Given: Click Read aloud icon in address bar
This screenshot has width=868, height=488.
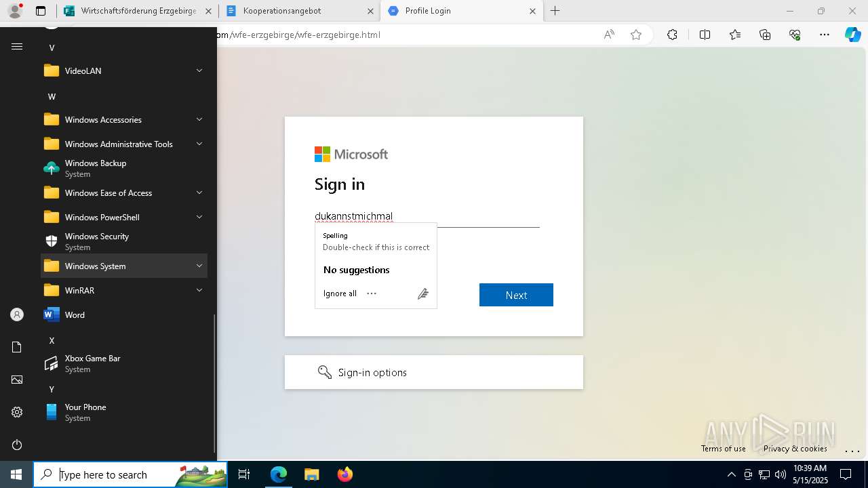Looking at the screenshot, I should (609, 35).
